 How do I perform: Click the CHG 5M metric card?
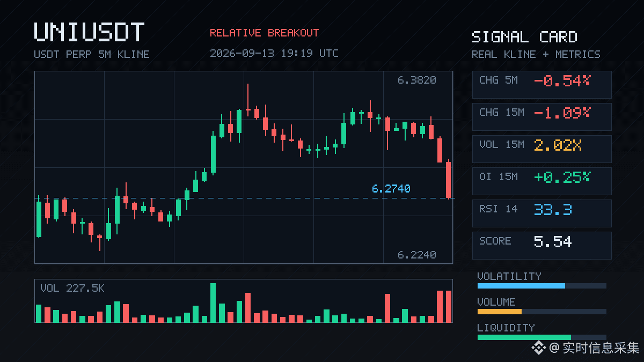(x=541, y=84)
